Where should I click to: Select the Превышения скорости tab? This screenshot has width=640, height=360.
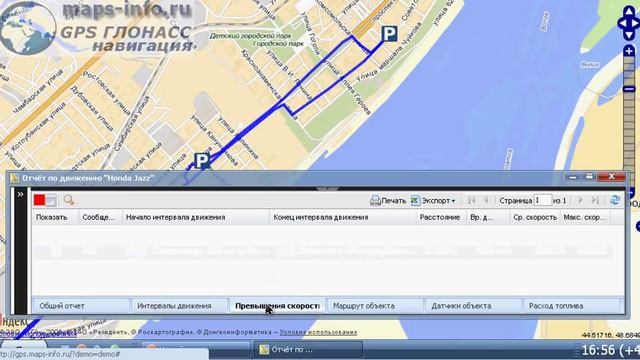pos(277,306)
